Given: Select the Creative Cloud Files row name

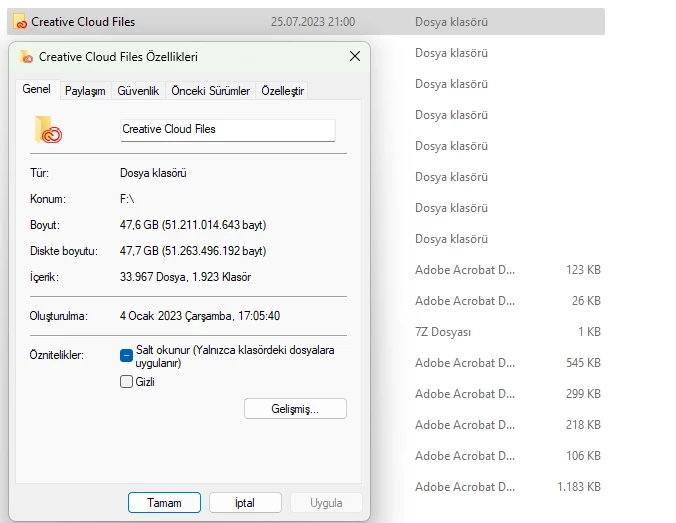Looking at the screenshot, I should click(x=83, y=22).
